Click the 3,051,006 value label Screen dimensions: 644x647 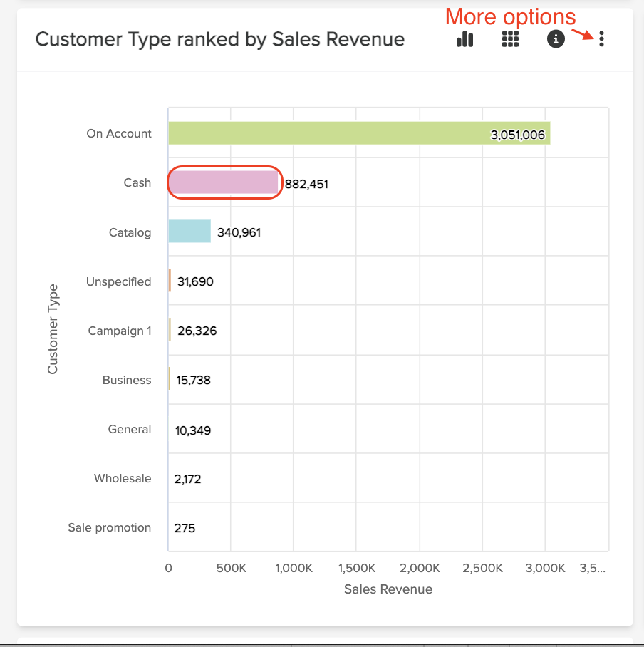(x=518, y=133)
